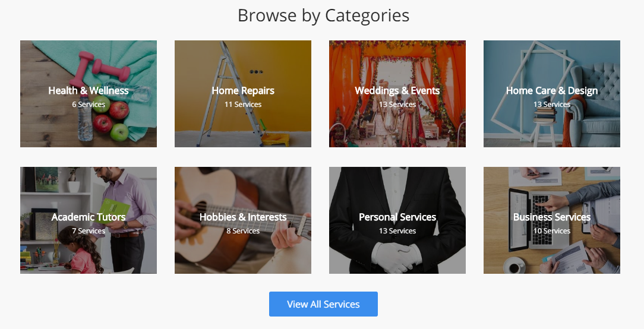
Task: Follow the "Business Services" title link
Action: (x=552, y=217)
